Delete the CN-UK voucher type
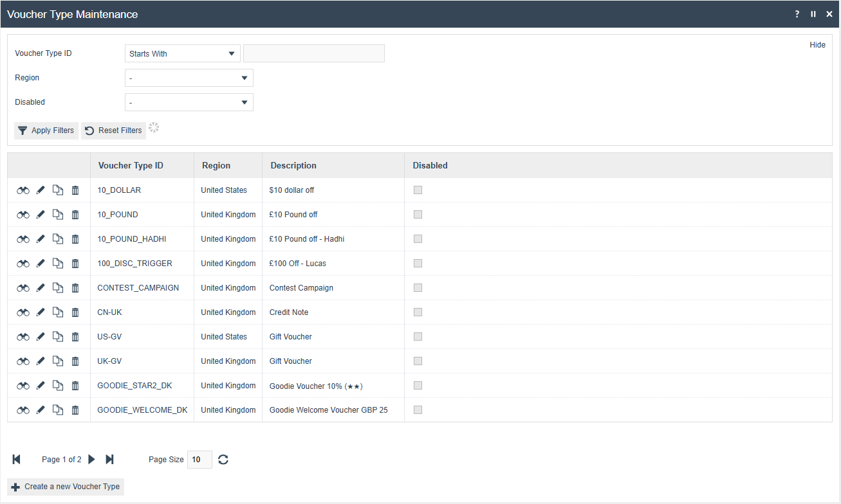The width and height of the screenshot is (841, 504). click(x=75, y=312)
